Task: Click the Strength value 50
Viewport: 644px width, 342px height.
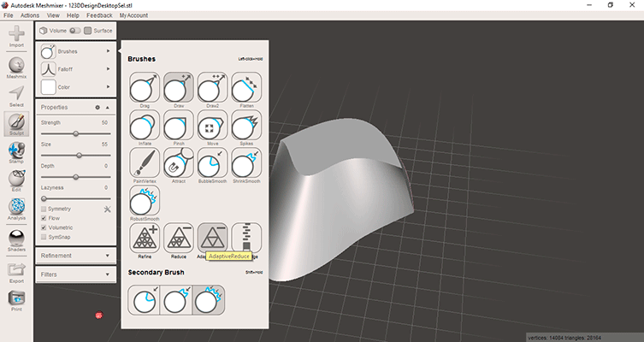Action: pos(104,123)
